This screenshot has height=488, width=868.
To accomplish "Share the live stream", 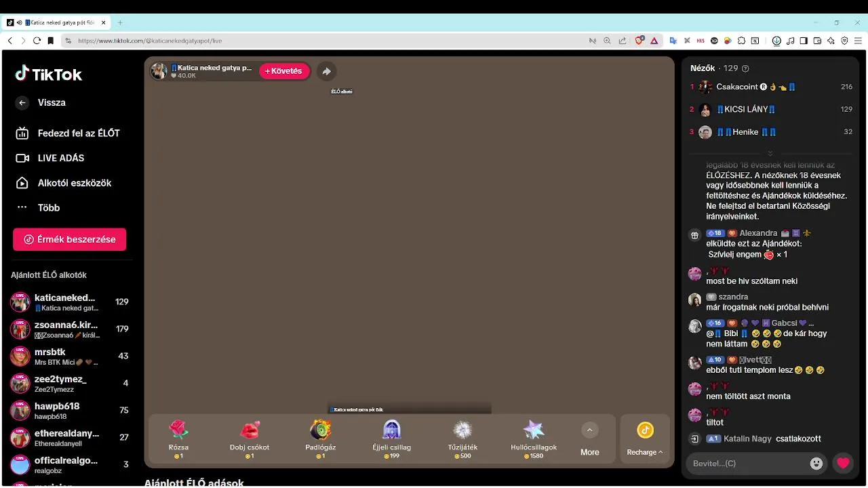I will (326, 71).
